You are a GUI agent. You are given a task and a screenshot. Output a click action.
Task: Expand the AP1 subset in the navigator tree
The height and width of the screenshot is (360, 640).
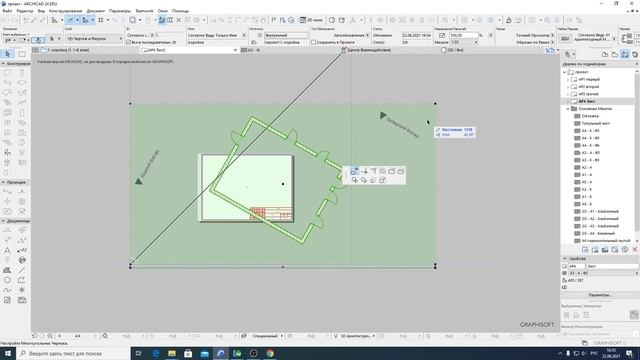click(568, 80)
